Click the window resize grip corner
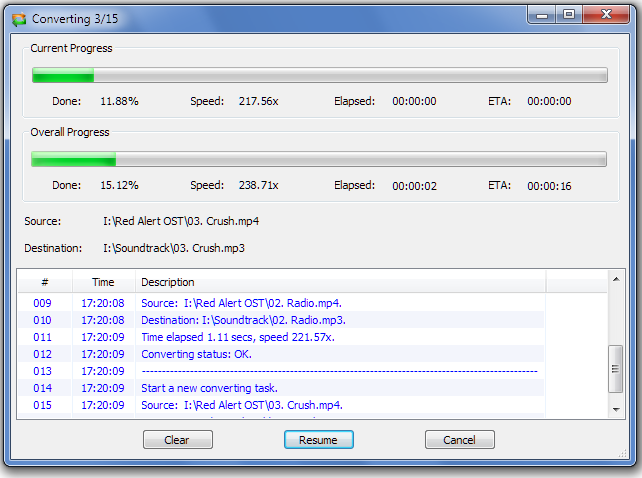This screenshot has height=478, width=642. pyautogui.click(x=623, y=453)
